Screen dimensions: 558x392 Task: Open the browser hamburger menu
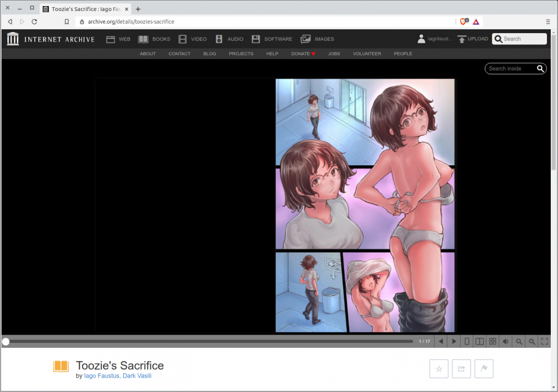pyautogui.click(x=548, y=22)
